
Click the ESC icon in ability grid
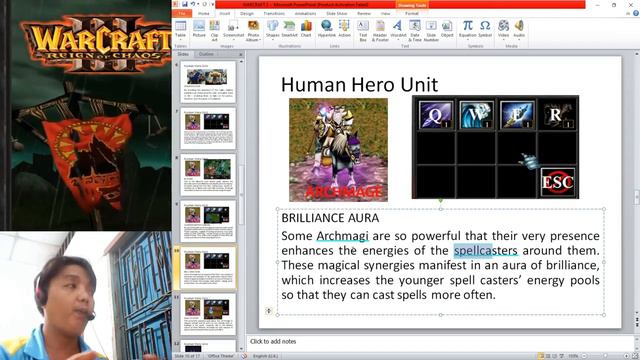[x=557, y=182]
